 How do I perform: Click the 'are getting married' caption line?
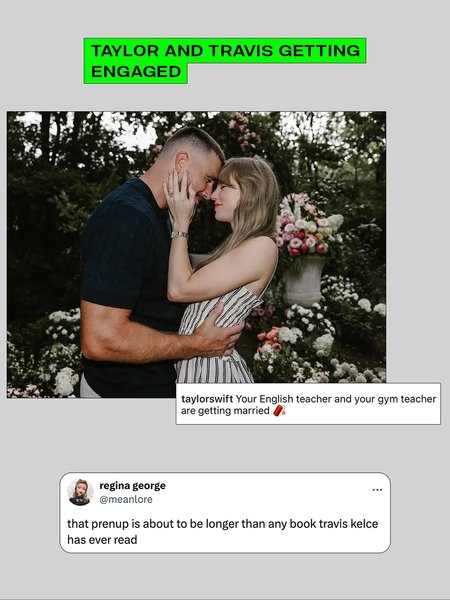click(x=225, y=411)
